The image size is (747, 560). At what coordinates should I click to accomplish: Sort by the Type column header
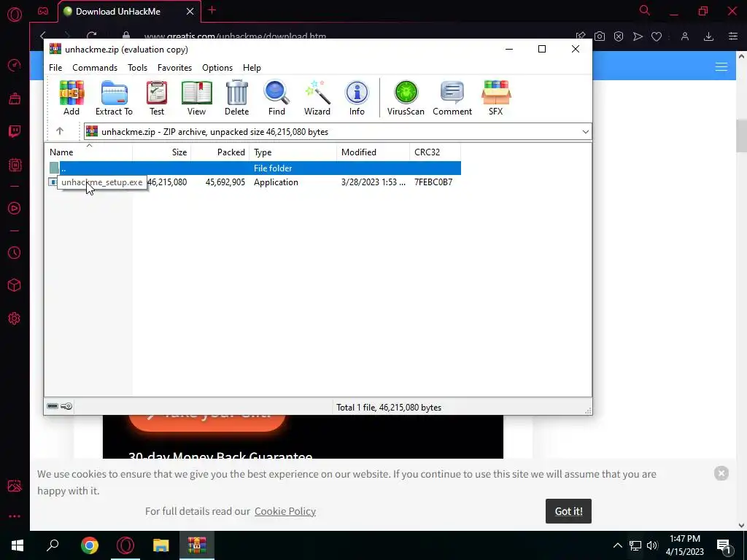point(293,152)
